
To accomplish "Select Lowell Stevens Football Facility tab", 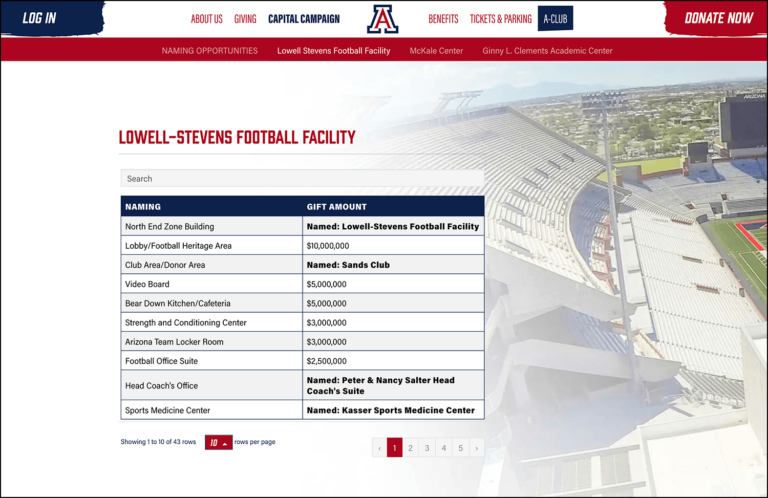I will tap(333, 50).
